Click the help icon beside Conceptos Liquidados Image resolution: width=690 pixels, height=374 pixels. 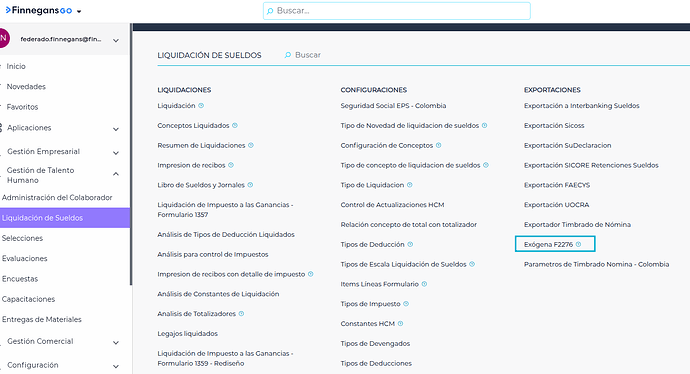click(x=235, y=125)
